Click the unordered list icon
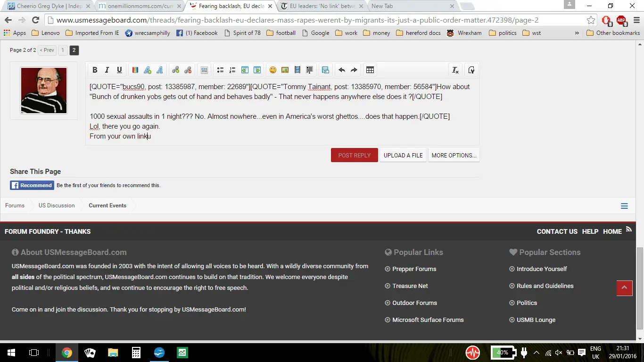The image size is (644, 362). [220, 70]
